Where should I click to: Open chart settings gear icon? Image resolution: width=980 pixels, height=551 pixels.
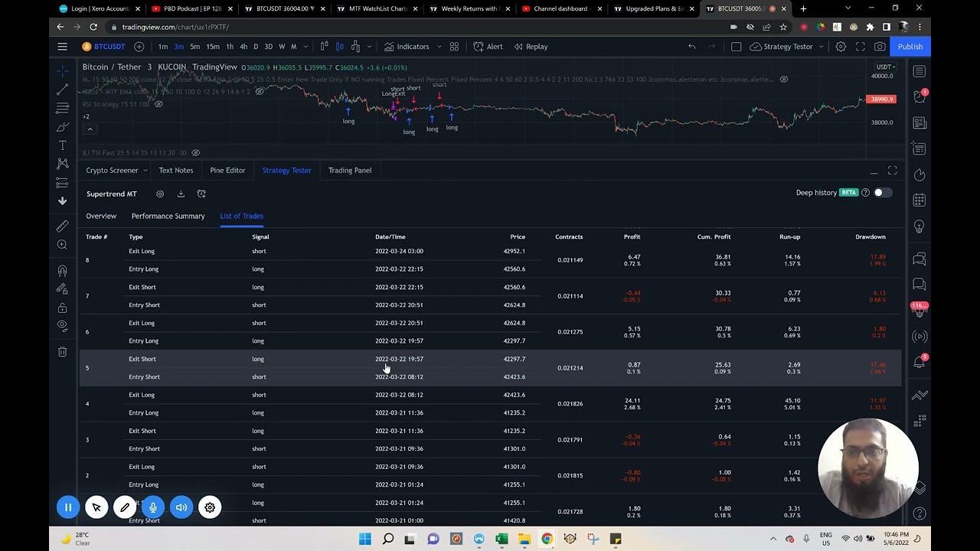[x=841, y=47]
